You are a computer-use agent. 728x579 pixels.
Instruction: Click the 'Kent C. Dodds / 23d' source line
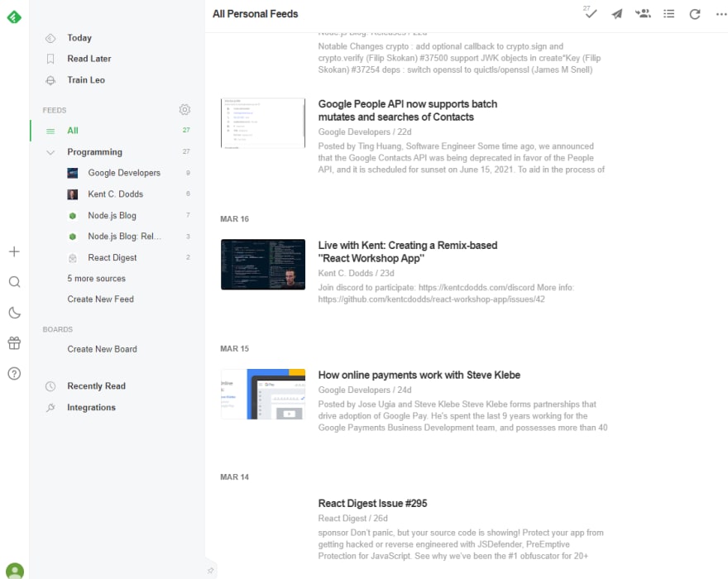pyautogui.click(x=356, y=273)
